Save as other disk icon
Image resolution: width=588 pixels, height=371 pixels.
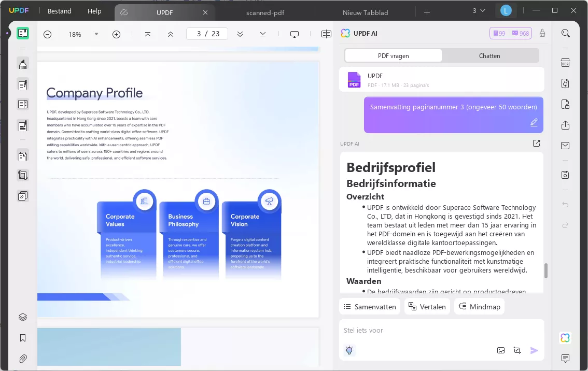tap(566, 175)
